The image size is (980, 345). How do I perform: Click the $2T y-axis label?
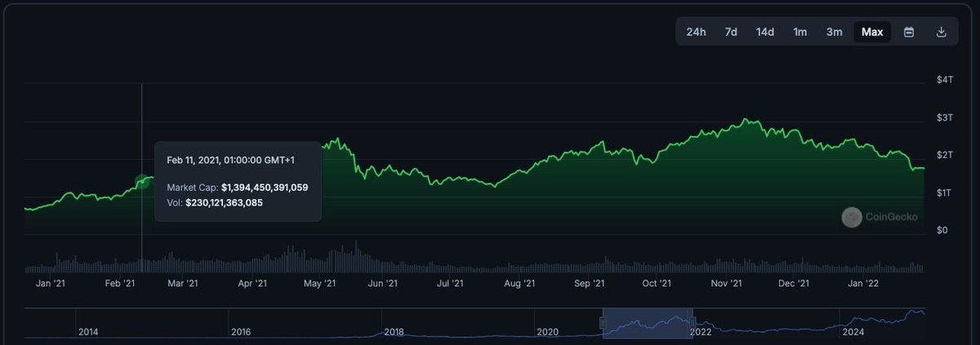tap(944, 155)
